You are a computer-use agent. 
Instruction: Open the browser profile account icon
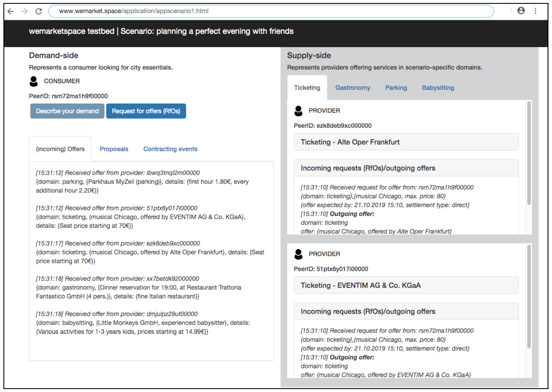(521, 11)
